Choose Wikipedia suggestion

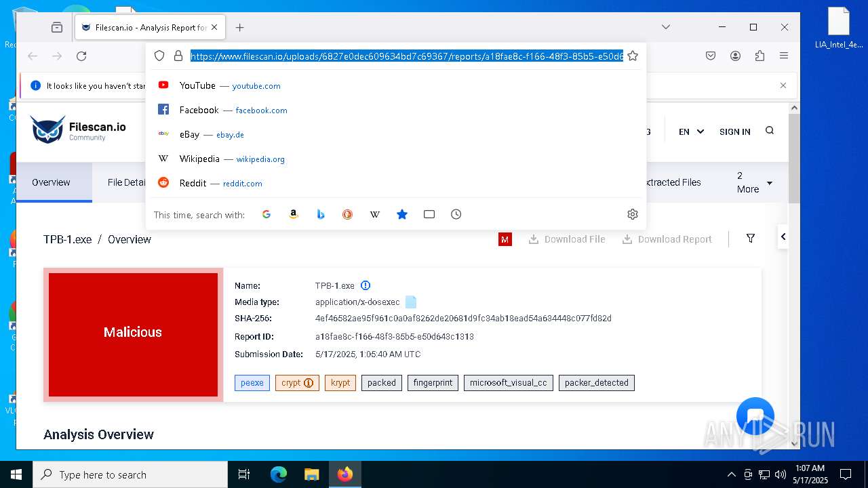coord(396,159)
